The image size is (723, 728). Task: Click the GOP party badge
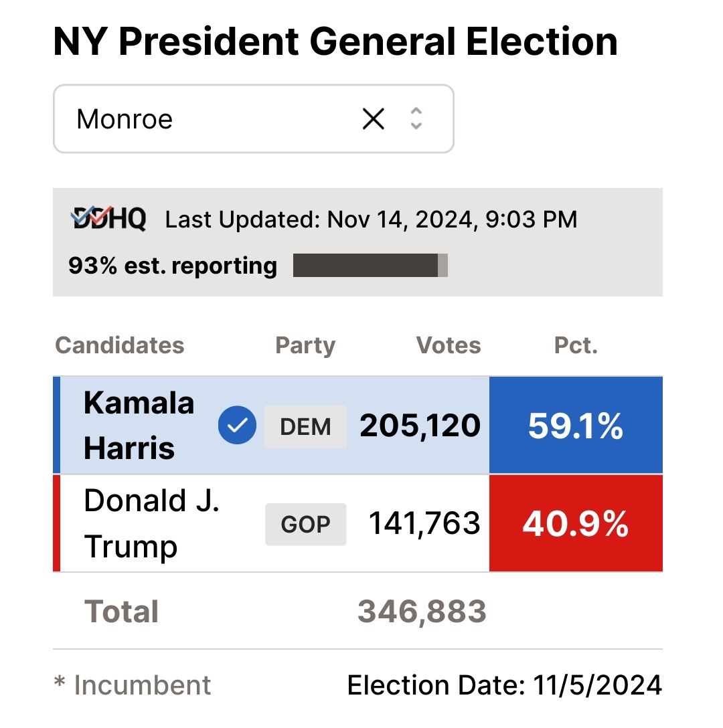click(x=305, y=524)
